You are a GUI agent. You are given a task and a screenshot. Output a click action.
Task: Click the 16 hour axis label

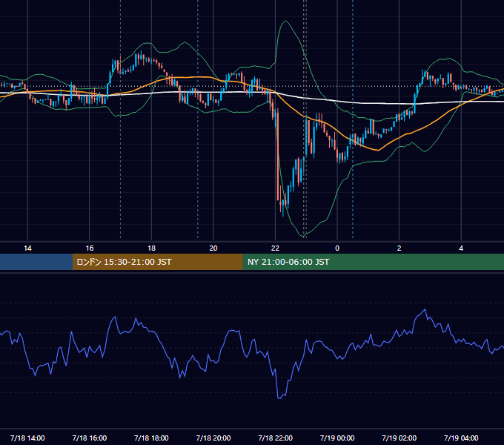[x=90, y=248]
